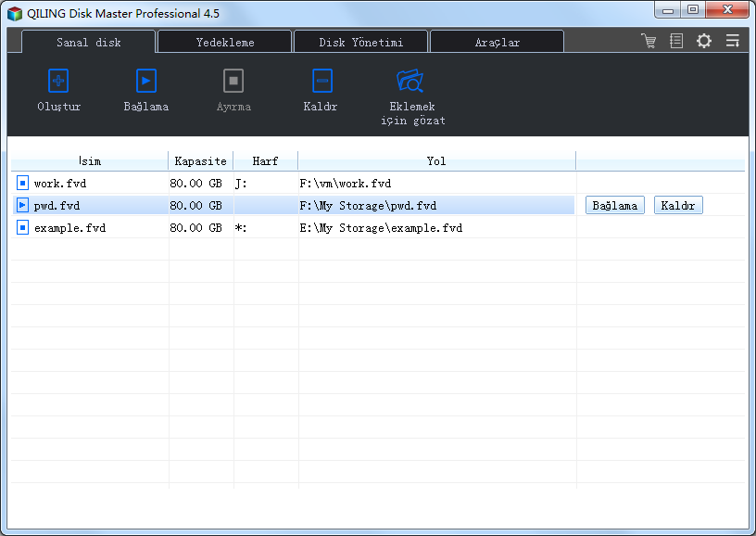The height and width of the screenshot is (536, 756).
Task: Select the example.fvd file name
Action: [69, 228]
